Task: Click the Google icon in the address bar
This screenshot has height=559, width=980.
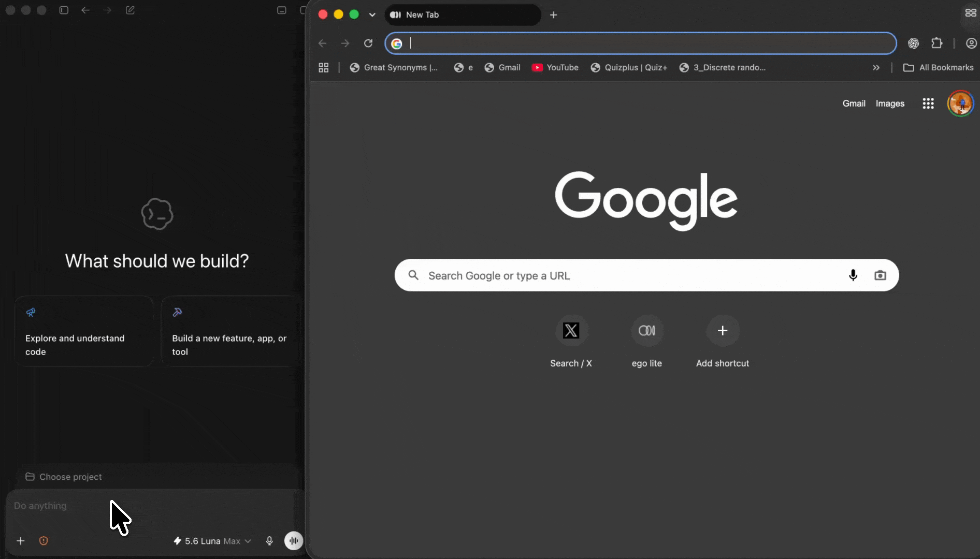Action: pos(397,44)
